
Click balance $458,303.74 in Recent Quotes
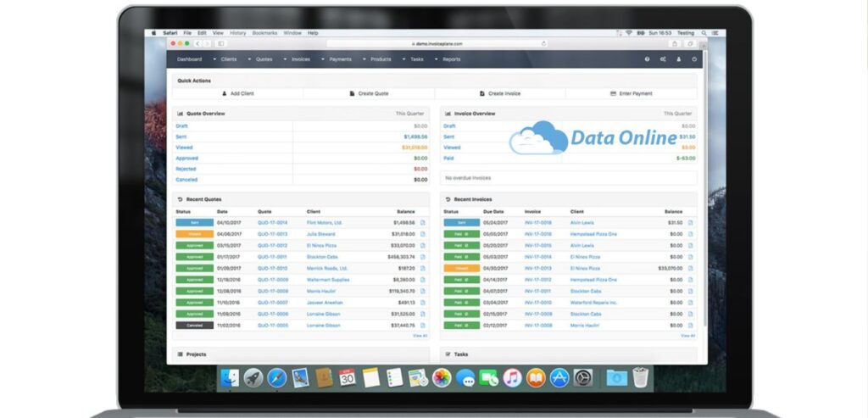point(401,257)
